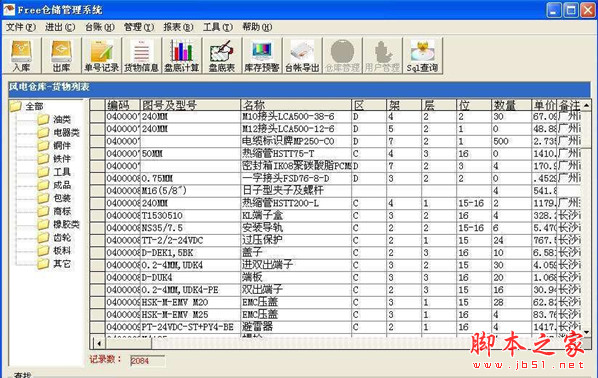This screenshot has width=598, height=378.
Task: Open 单号记录 order records
Action: 102,56
